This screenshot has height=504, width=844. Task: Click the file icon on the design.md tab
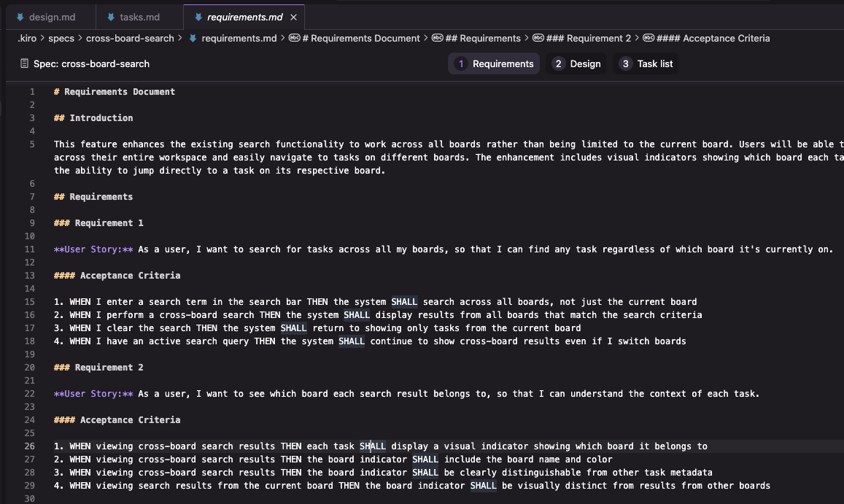click(19, 17)
